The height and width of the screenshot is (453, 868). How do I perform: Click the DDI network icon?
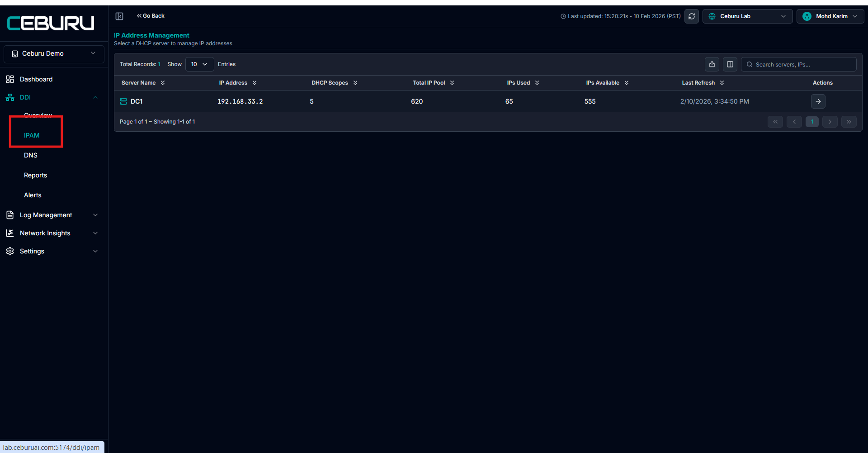coord(10,97)
